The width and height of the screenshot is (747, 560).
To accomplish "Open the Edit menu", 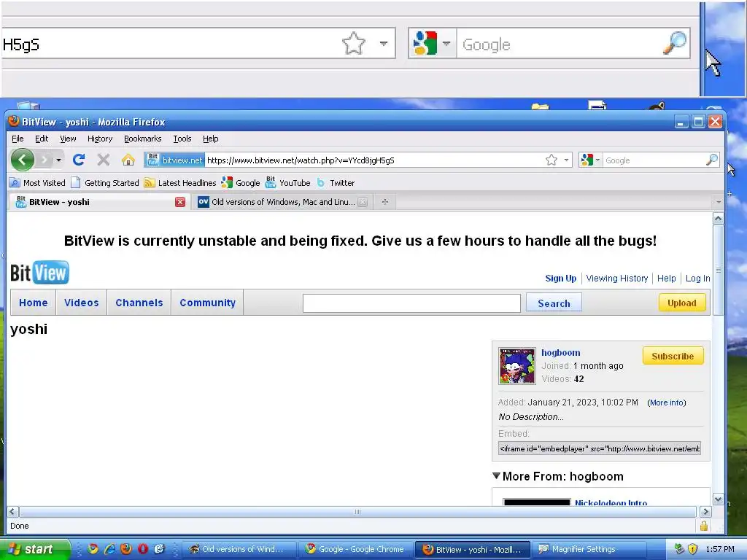I will pyautogui.click(x=42, y=139).
